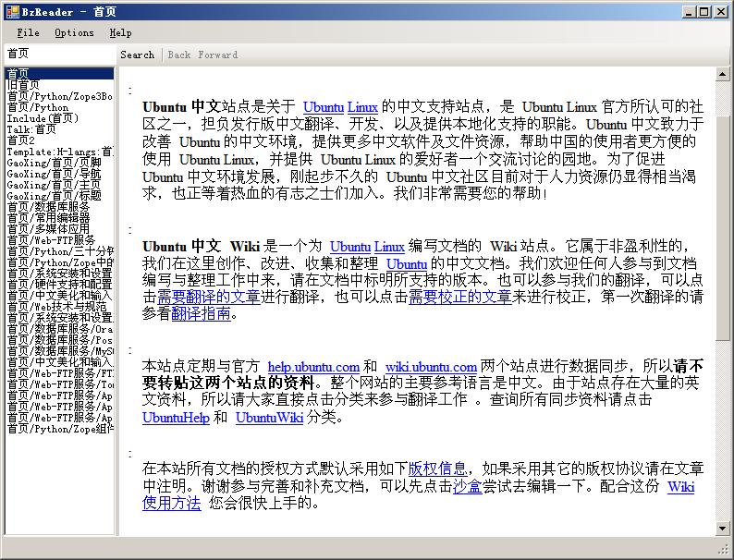
Task: Select 首页/Python/Zope3Bo entry in the list
Action: click(59, 96)
